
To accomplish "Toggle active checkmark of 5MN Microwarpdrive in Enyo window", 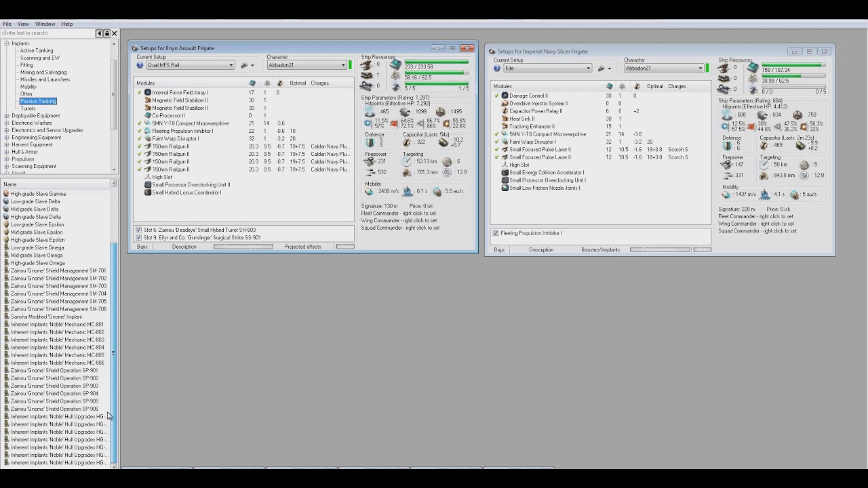I will (x=140, y=123).
